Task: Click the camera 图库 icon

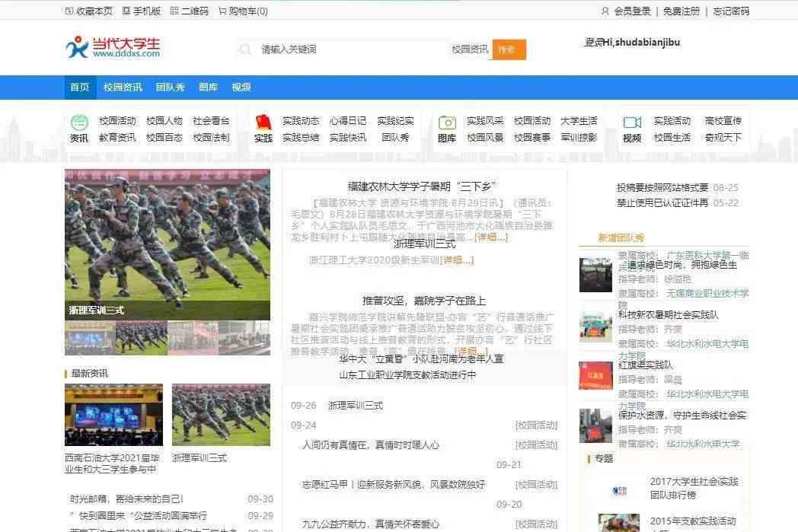Action: click(x=447, y=123)
